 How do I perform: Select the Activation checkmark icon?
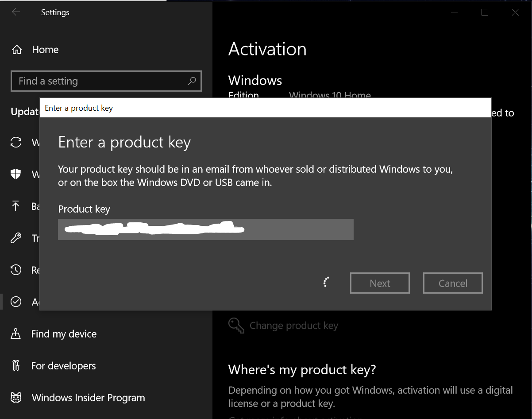[16, 302]
